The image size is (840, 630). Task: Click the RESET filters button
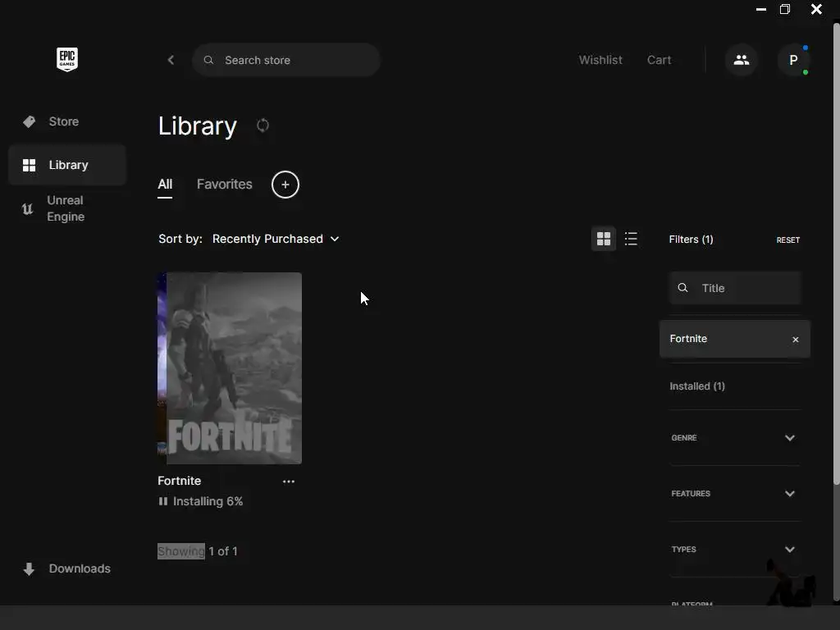[x=787, y=240]
